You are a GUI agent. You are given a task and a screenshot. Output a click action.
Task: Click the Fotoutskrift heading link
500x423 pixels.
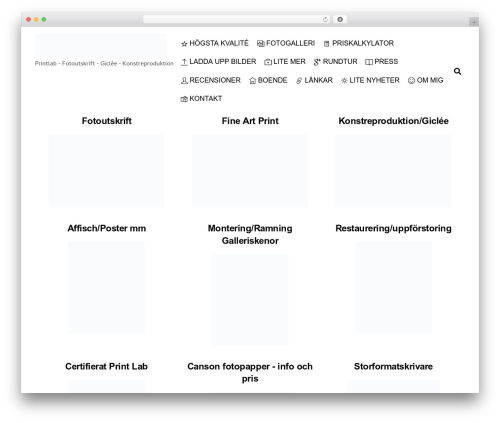pos(107,121)
